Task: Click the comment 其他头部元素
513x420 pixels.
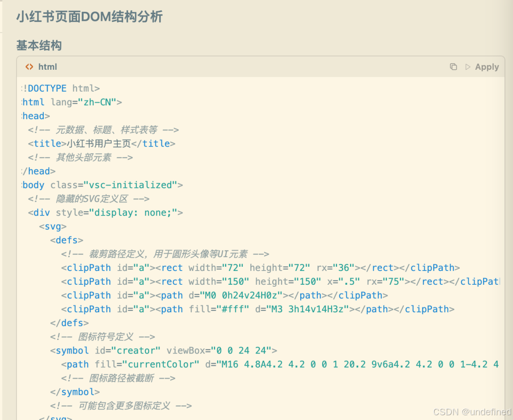Action: tap(80, 157)
